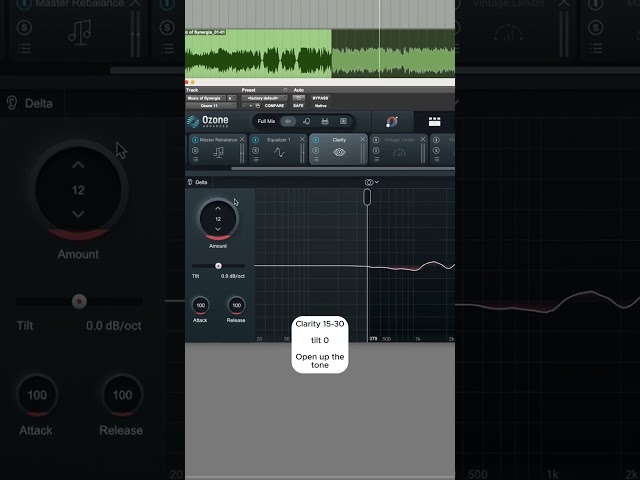Click the preset settings icon beside COMPARE
Image resolution: width=640 pixels, height=480 pixels.
coord(258,106)
